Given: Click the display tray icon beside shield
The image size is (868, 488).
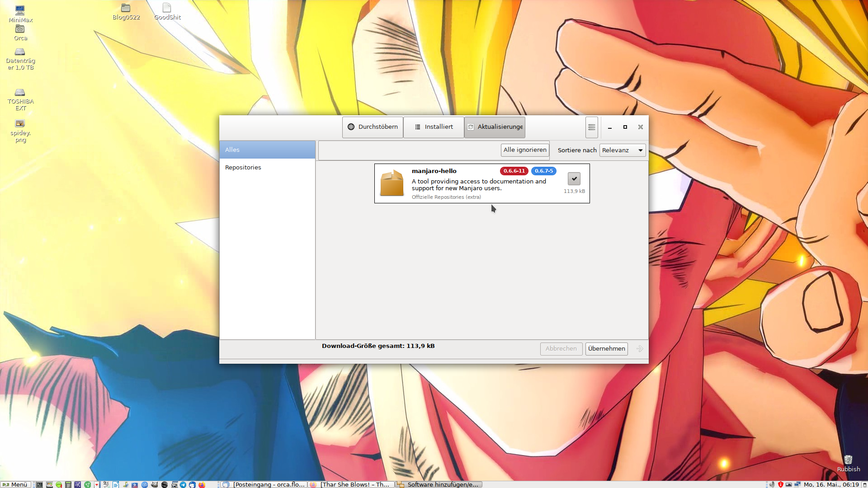Looking at the screenshot, I should click(x=789, y=484).
